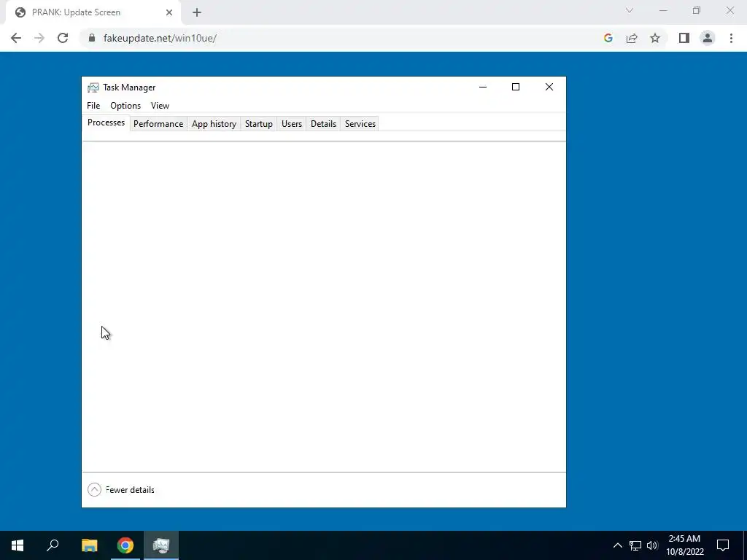Viewport: 747px width, 560px height.
Task: Open the clock showing 2:45 AM
Action: coord(684,545)
